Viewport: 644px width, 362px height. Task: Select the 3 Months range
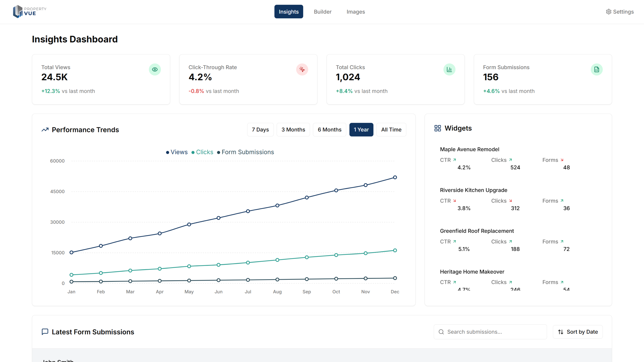coord(293,129)
